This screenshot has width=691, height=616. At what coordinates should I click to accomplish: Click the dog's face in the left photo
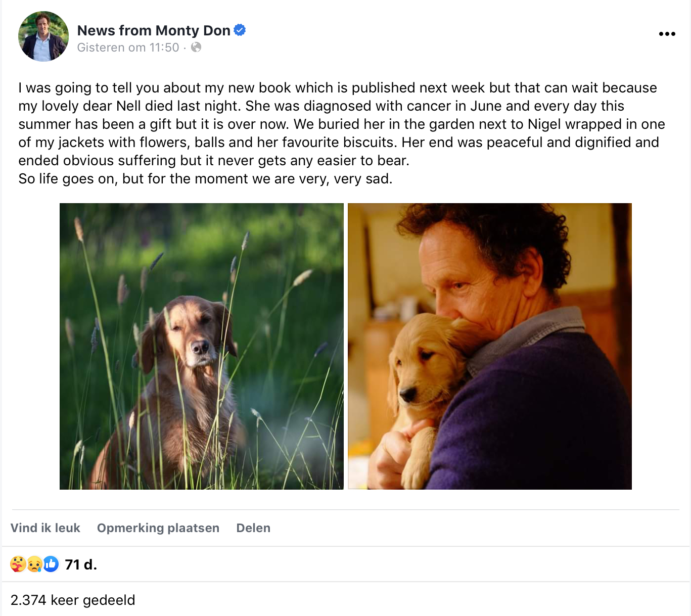tap(195, 334)
